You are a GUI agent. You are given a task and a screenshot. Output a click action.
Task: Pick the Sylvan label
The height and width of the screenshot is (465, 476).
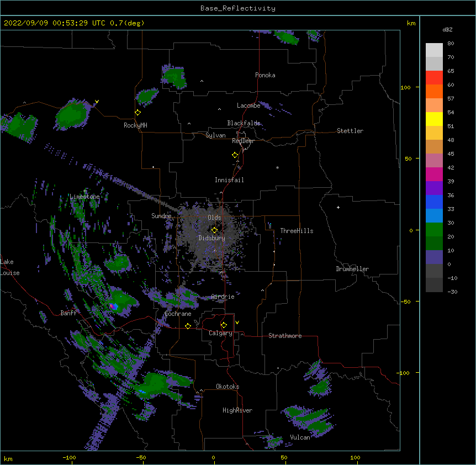tap(215, 135)
